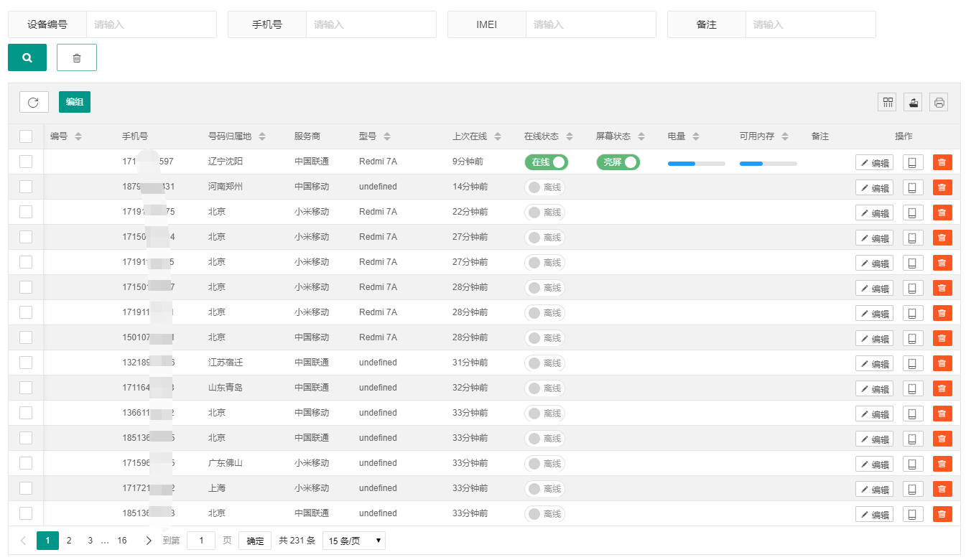Focus the 手机号 input field

[x=371, y=24]
